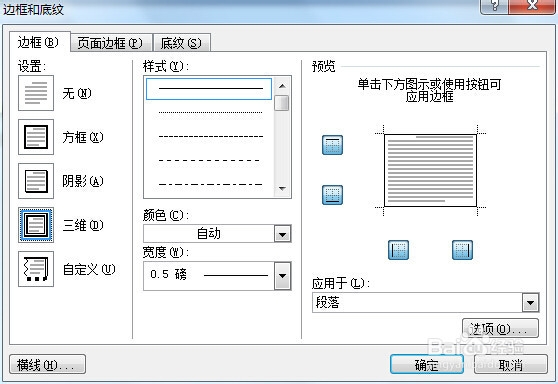Click the 自定义(U) setting label
The height and width of the screenshot is (384, 558).
(x=89, y=269)
